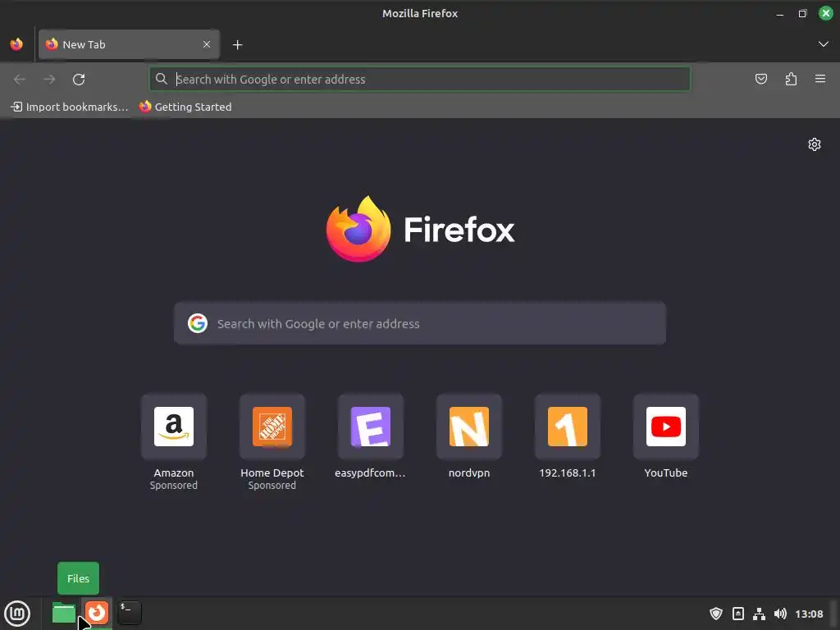Personalize new tab via gear icon
840x630 pixels.
pos(815,144)
